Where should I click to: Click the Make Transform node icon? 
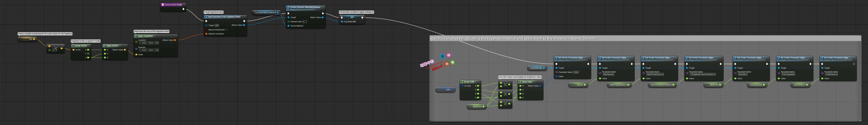point(136,36)
